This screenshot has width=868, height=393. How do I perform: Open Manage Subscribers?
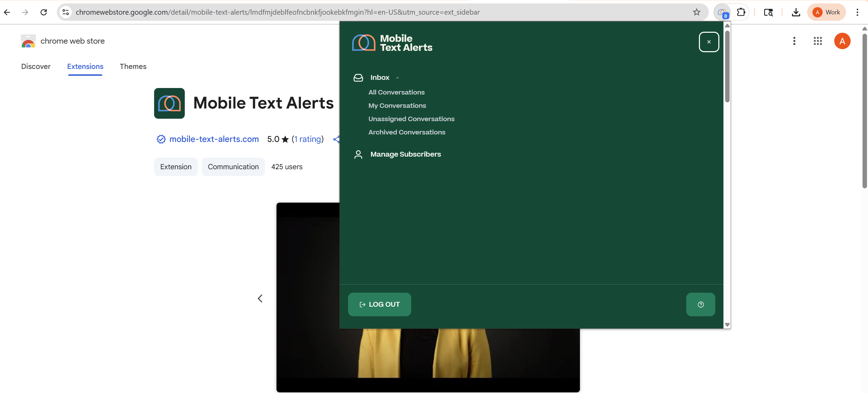click(x=406, y=155)
